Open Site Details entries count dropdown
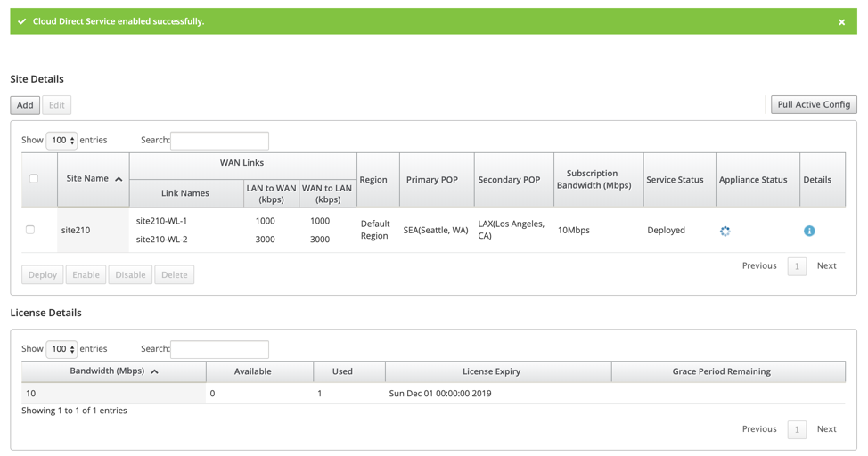 (x=61, y=140)
